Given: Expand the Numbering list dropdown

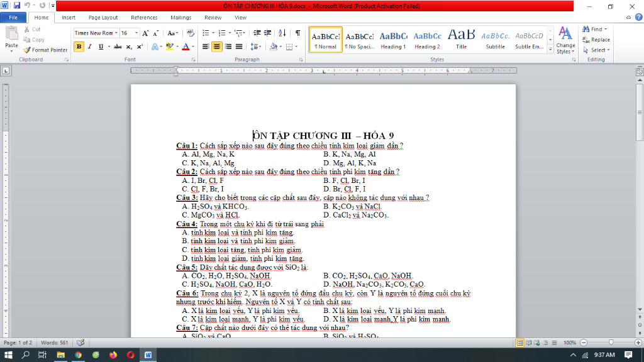Looking at the screenshot, I should tap(230, 33).
